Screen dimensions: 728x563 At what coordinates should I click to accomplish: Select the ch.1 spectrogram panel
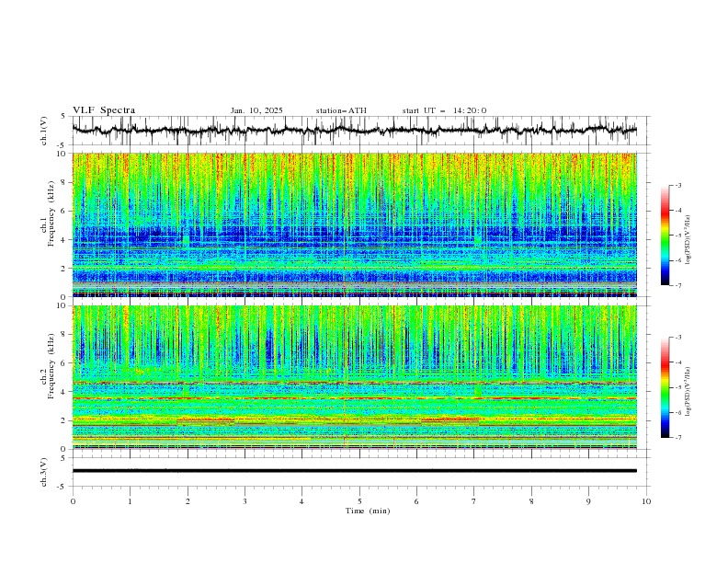pyautogui.click(x=355, y=224)
